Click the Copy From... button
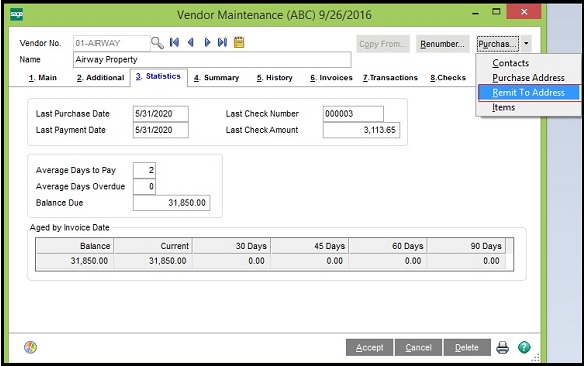 (x=383, y=44)
